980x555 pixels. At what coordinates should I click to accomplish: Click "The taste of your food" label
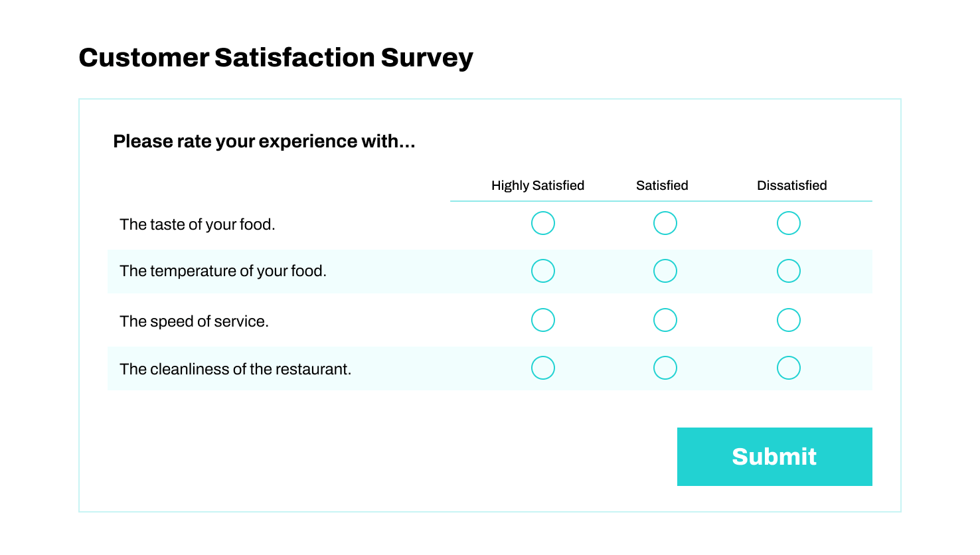197,224
